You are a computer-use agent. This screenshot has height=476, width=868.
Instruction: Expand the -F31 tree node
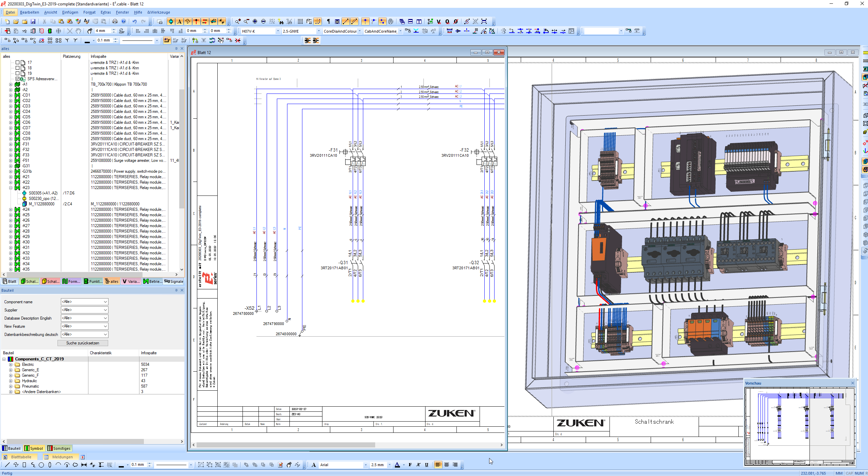(x=11, y=144)
